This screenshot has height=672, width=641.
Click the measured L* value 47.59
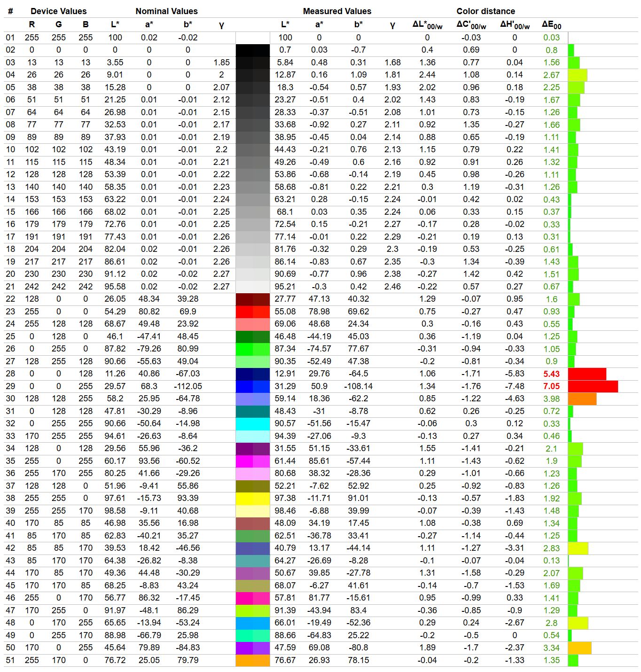point(285,648)
